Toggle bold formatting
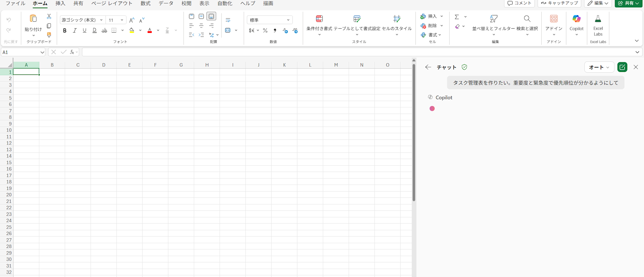The height and width of the screenshot is (277, 644). 65,30
